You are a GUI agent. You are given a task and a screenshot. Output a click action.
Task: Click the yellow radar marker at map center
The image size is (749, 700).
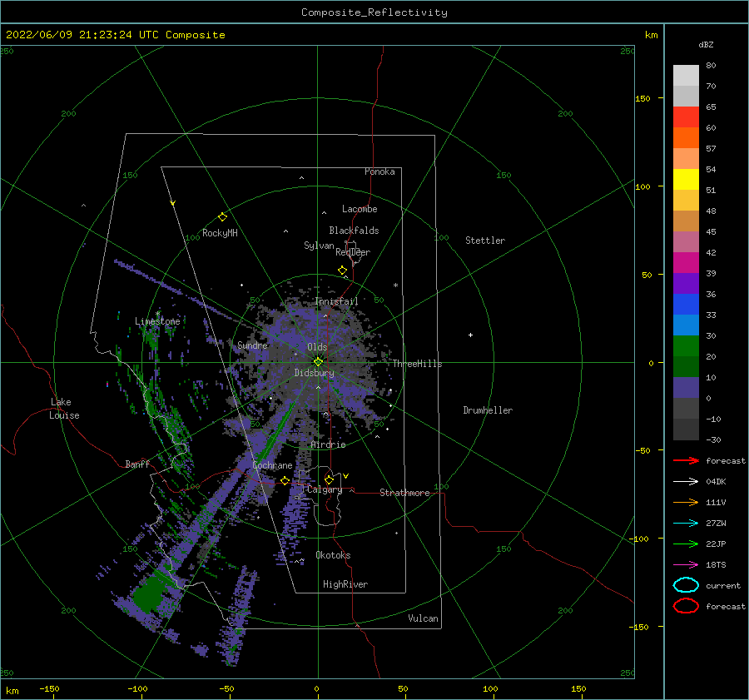pos(318,362)
